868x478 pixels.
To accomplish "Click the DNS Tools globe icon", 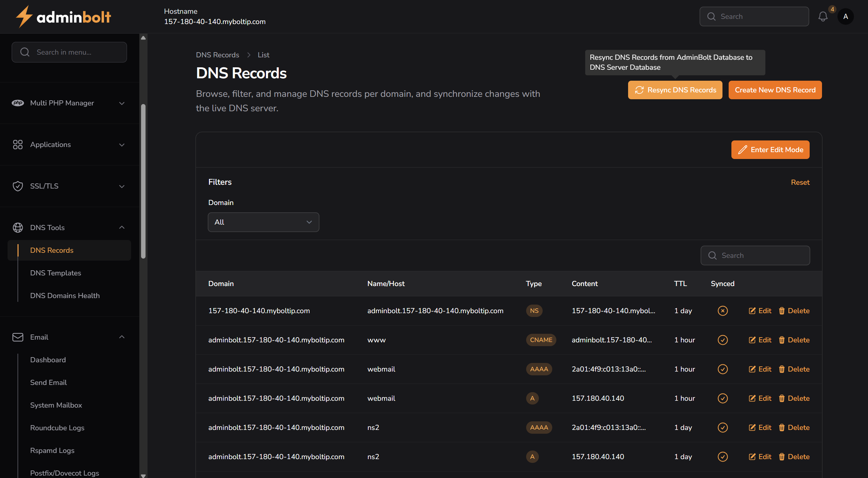I will click(18, 228).
